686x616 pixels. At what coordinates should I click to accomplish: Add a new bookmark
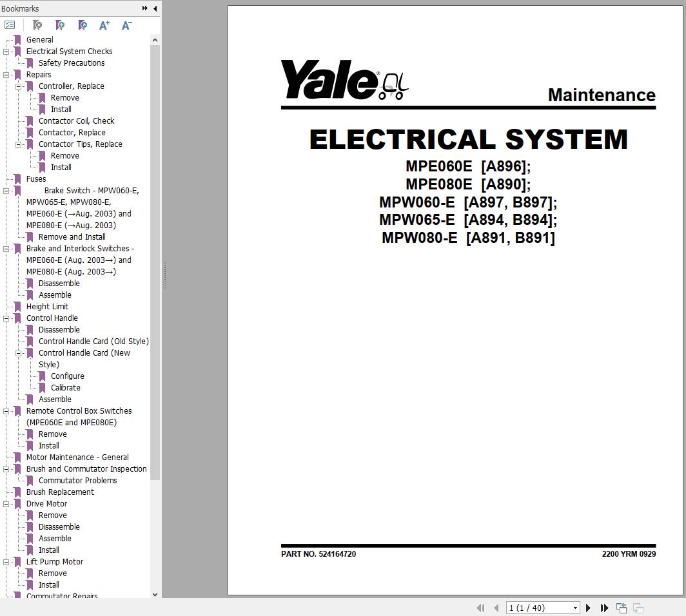coord(59,25)
